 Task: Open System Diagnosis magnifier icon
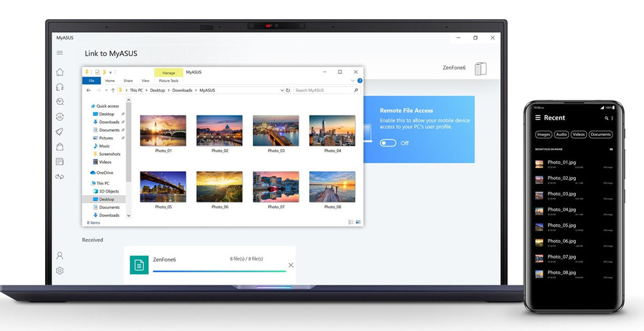pos(60,102)
